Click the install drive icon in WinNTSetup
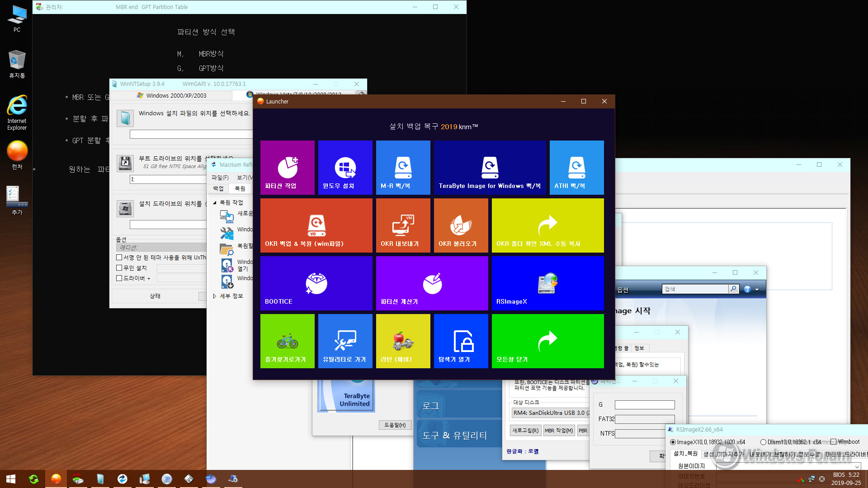Viewport: 868px width, 488px height. pos(125,208)
